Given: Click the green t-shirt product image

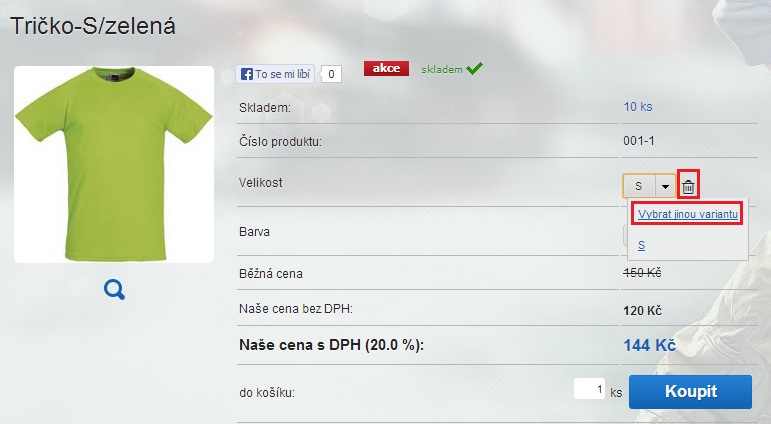Looking at the screenshot, I should click(x=114, y=164).
